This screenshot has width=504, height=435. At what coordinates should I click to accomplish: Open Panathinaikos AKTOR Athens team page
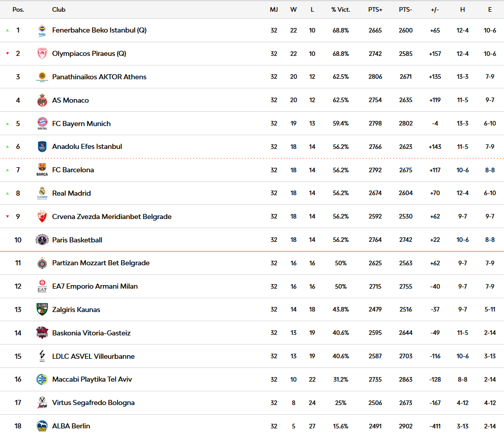coord(99,77)
